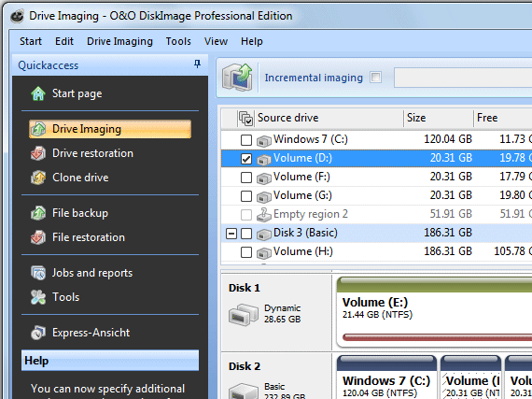Screen dimensions: 532x399
Task: Click the Help panel header
Action: click(x=110, y=361)
